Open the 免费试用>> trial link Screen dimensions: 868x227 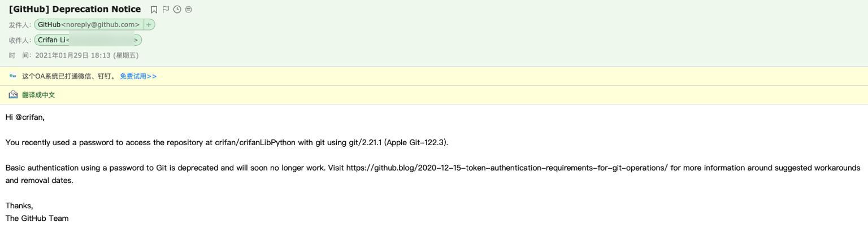click(138, 76)
